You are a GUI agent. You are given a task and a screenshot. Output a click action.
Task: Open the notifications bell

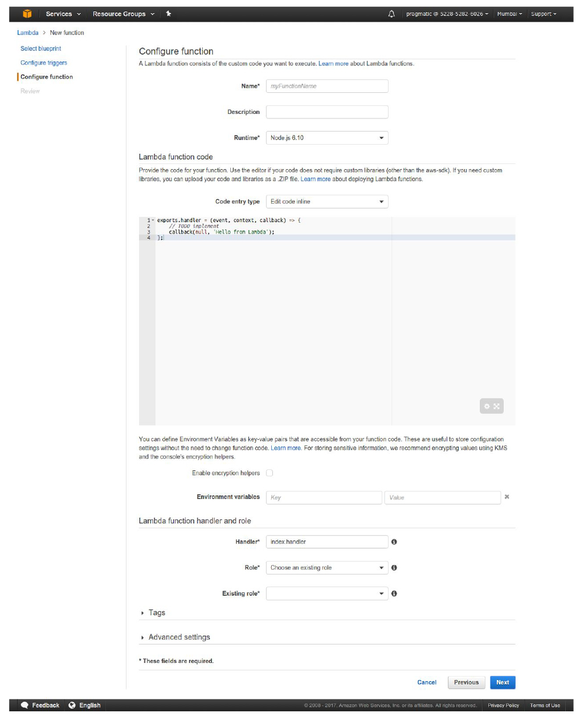tap(391, 14)
